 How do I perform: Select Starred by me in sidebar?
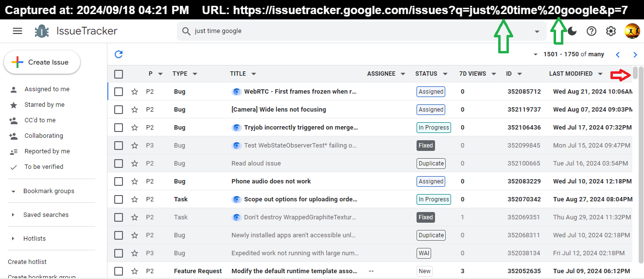click(45, 105)
